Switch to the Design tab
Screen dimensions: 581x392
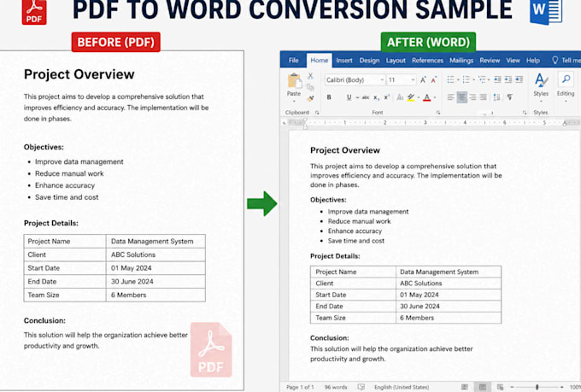369,60
